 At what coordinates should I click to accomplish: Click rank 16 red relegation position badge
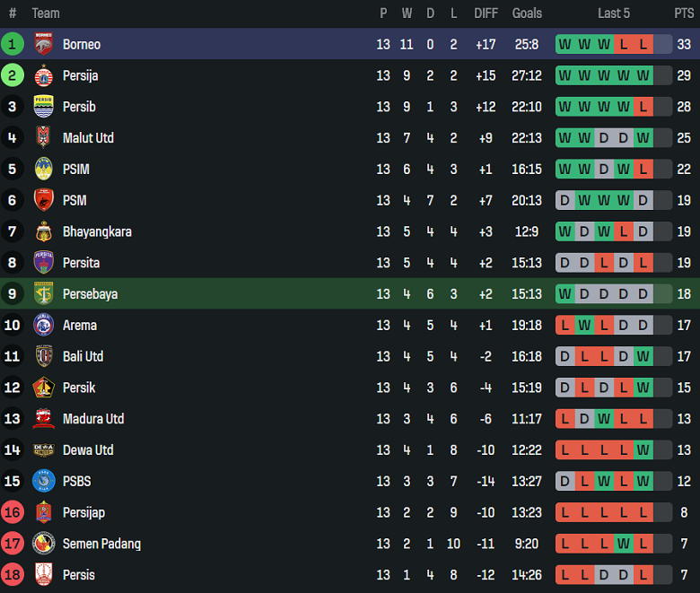(x=13, y=513)
